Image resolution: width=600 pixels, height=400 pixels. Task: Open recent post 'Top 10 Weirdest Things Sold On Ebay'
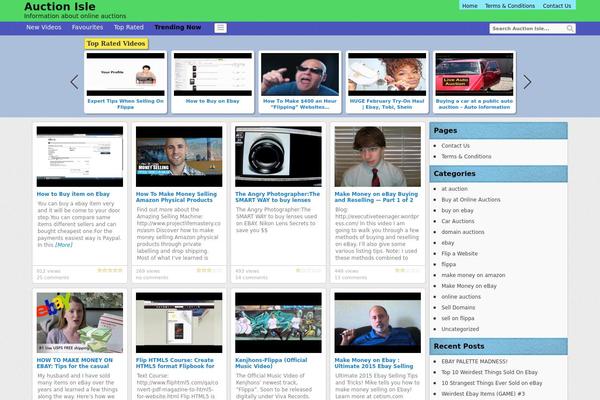point(489,372)
